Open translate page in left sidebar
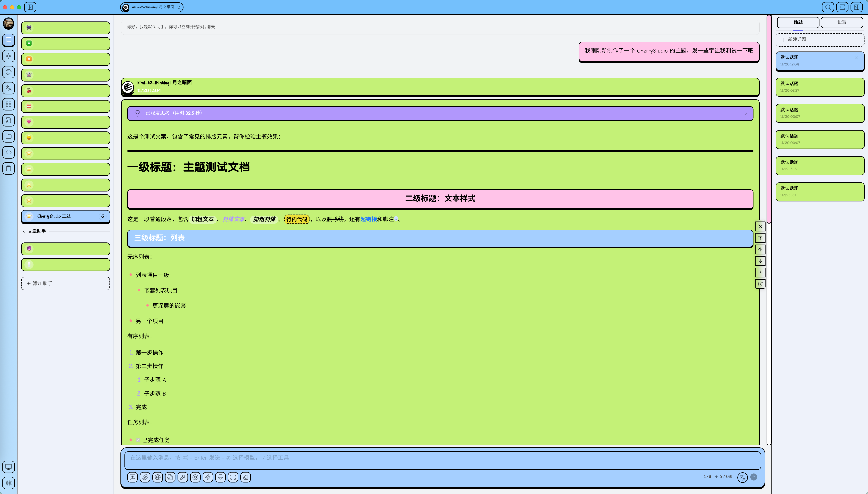 point(9,88)
